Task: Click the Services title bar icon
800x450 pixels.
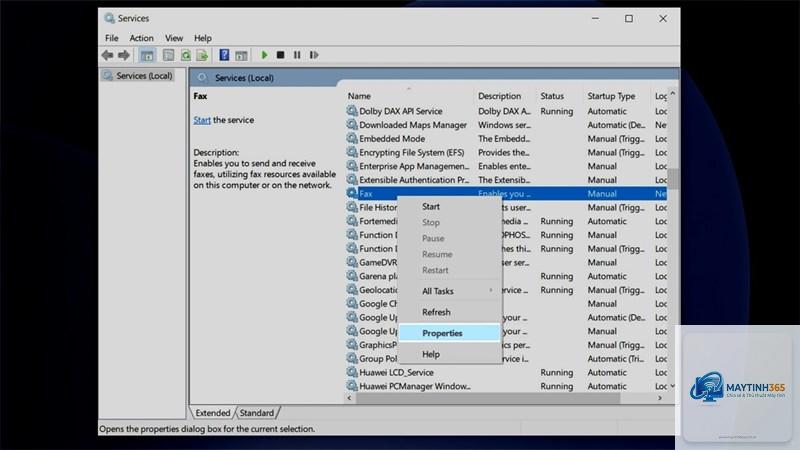Action: point(109,18)
